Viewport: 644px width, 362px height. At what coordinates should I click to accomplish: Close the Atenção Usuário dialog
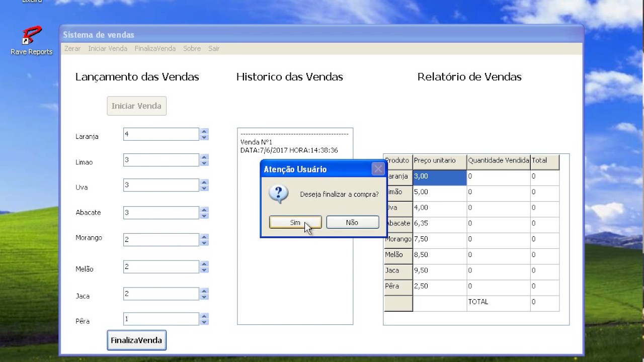click(x=378, y=169)
